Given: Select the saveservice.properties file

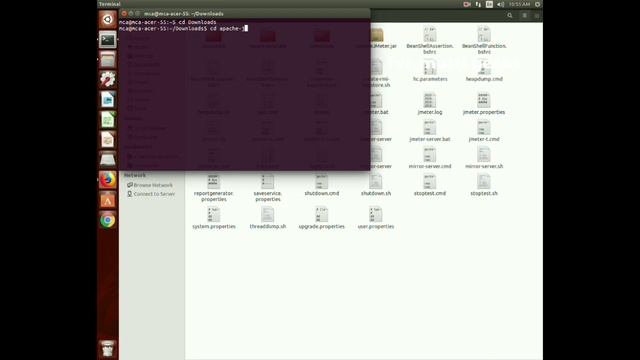Looking at the screenshot, I should pos(268,188).
